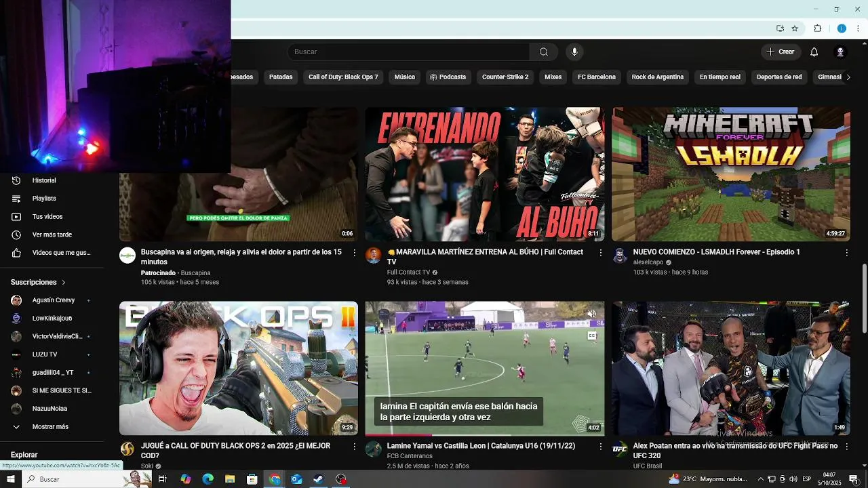Open Chrome extensions puzzle icon

point(818,28)
